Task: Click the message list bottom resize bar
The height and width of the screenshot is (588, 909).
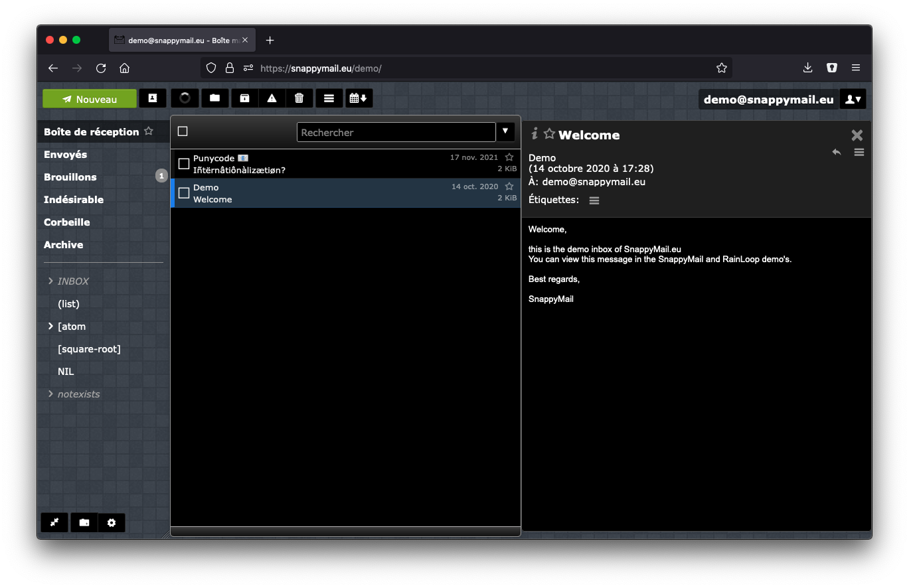Action: (x=345, y=531)
